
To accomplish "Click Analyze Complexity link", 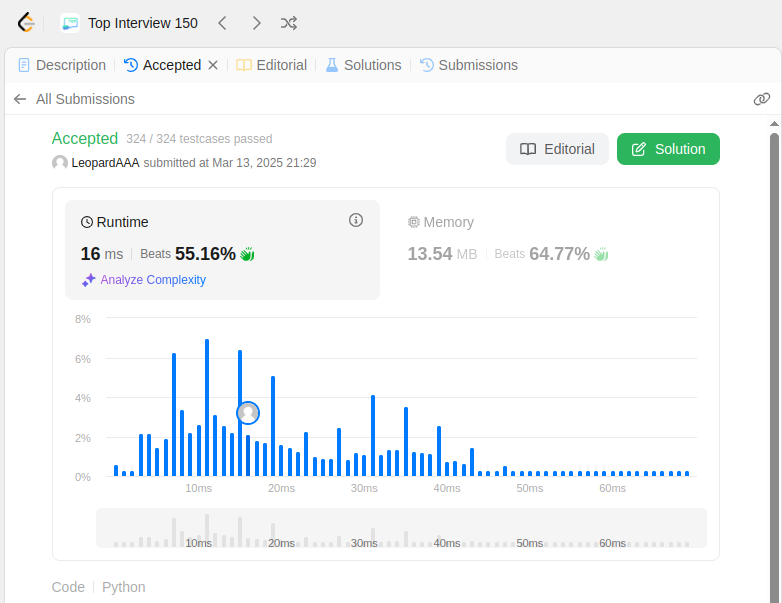I will click(x=144, y=280).
